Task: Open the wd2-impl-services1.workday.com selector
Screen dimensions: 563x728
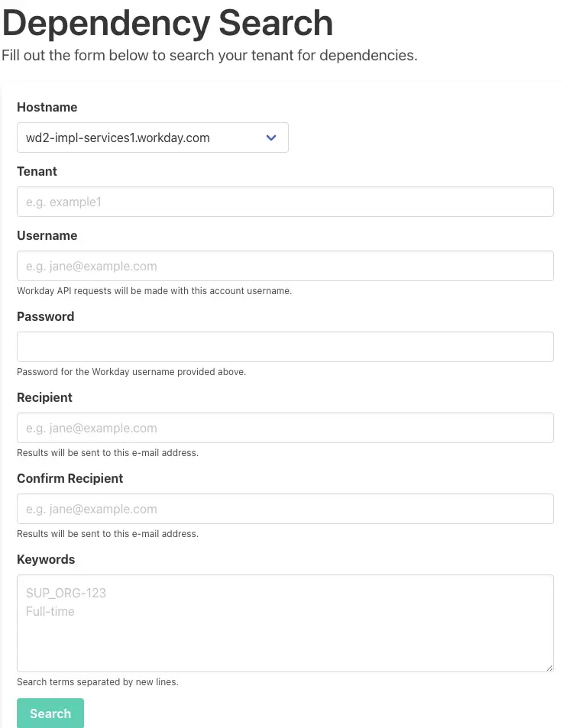Action: (152, 138)
